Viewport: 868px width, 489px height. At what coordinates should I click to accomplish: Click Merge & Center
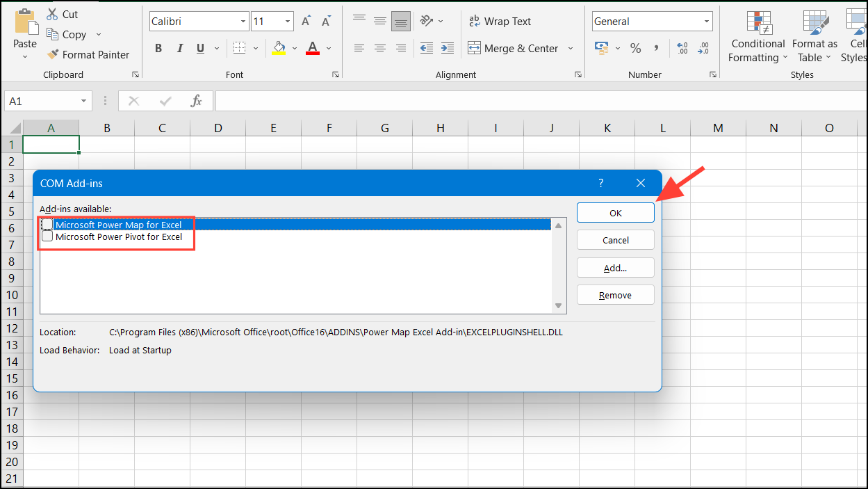click(513, 48)
